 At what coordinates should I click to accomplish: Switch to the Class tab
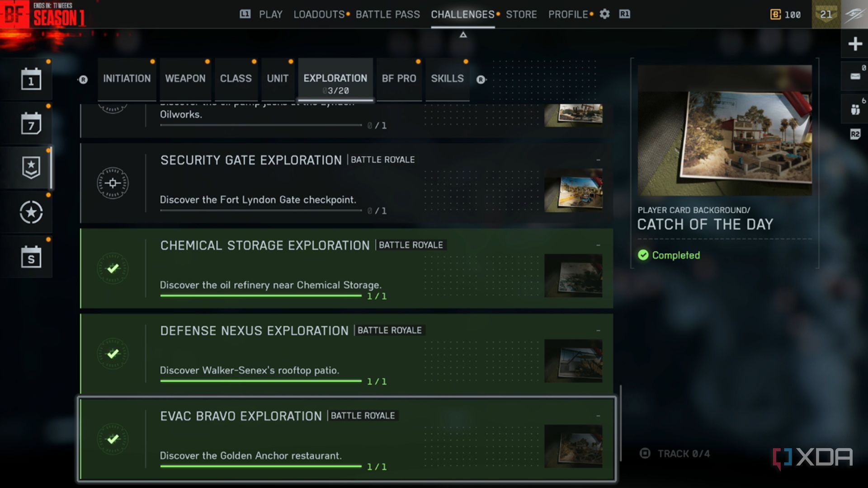(236, 79)
